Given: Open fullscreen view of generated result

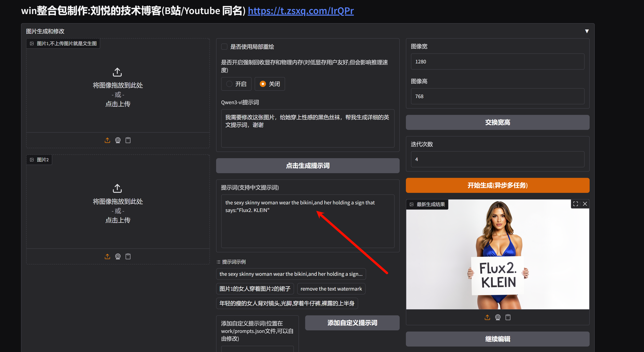Looking at the screenshot, I should pyautogui.click(x=575, y=204).
